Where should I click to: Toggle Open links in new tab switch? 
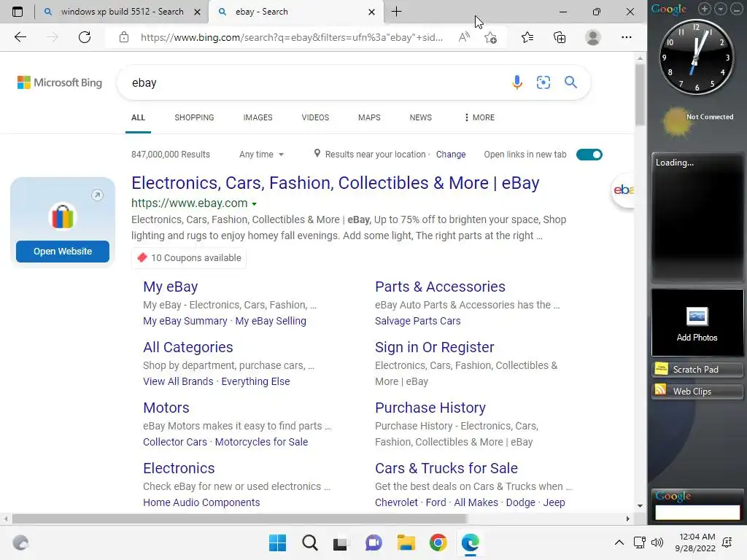pos(589,155)
